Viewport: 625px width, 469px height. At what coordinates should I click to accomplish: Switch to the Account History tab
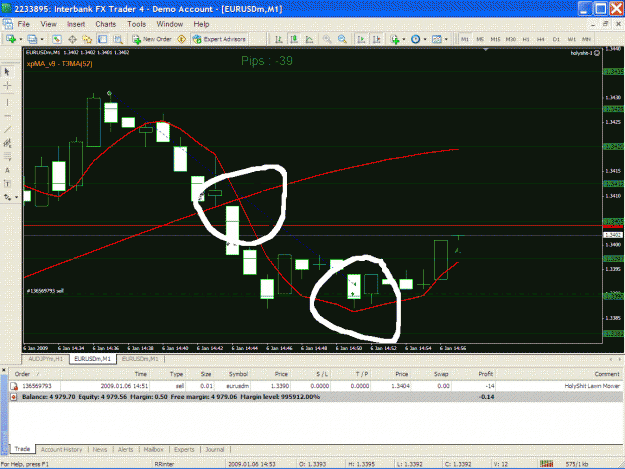tap(61, 449)
